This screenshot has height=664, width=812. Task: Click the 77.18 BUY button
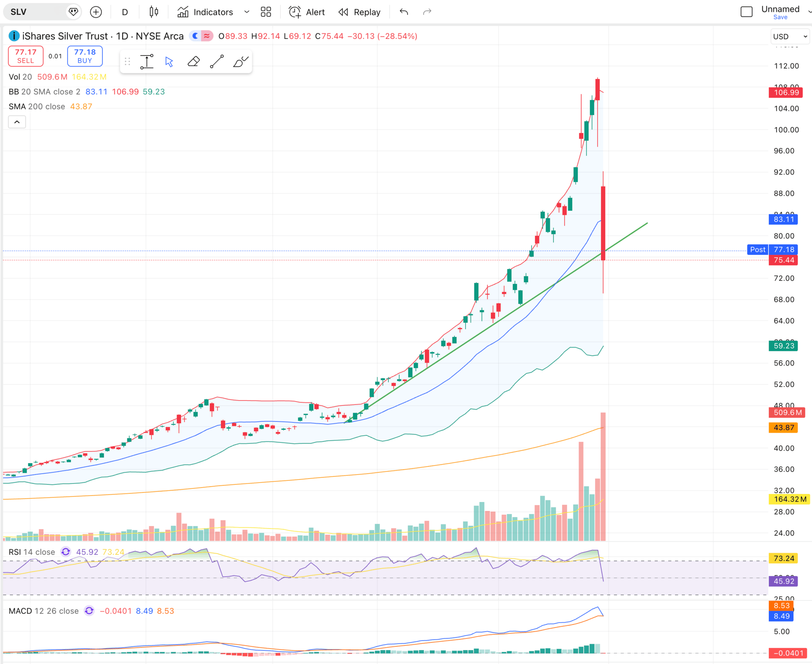[x=85, y=56]
